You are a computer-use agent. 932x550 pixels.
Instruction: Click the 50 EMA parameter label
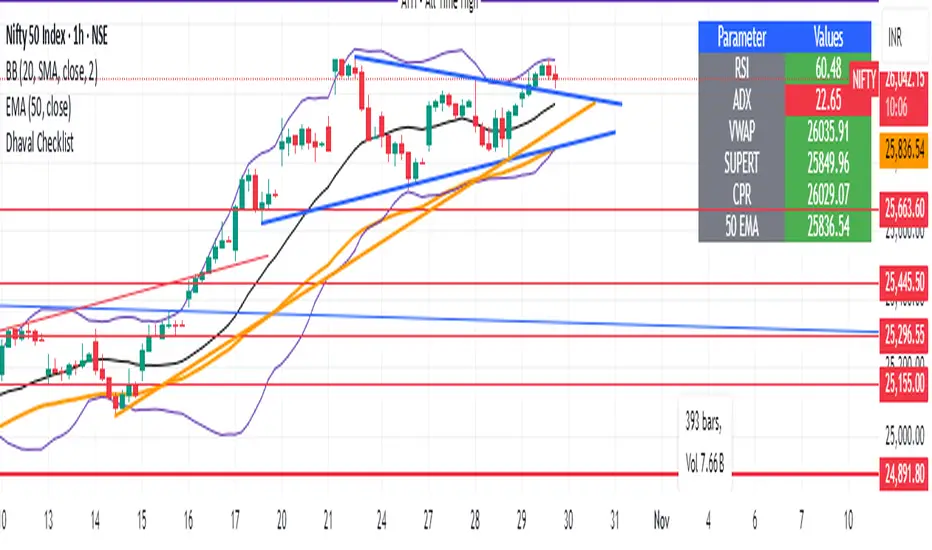coord(742,226)
